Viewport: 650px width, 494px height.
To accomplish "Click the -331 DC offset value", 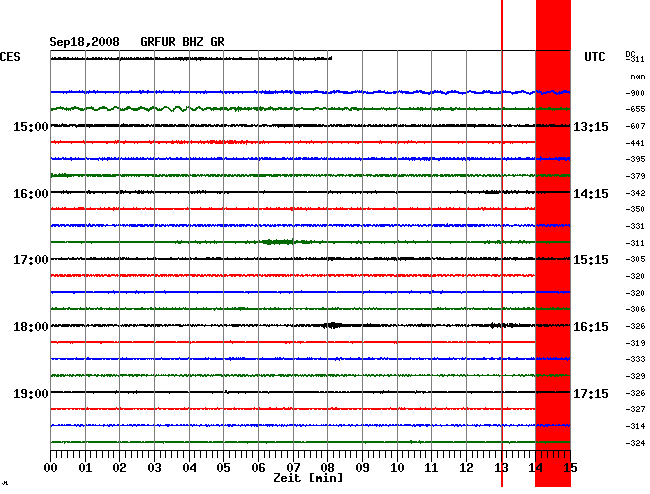I will tap(635, 226).
